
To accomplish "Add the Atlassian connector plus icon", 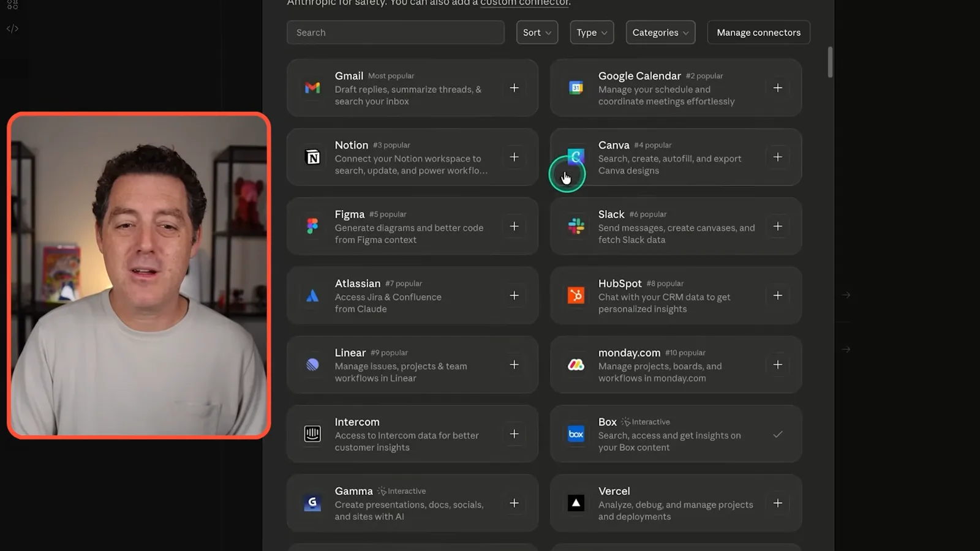I will pyautogui.click(x=514, y=296).
